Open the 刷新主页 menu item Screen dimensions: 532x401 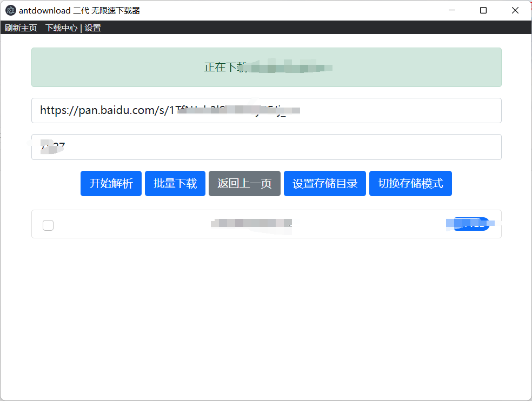tap(21, 28)
